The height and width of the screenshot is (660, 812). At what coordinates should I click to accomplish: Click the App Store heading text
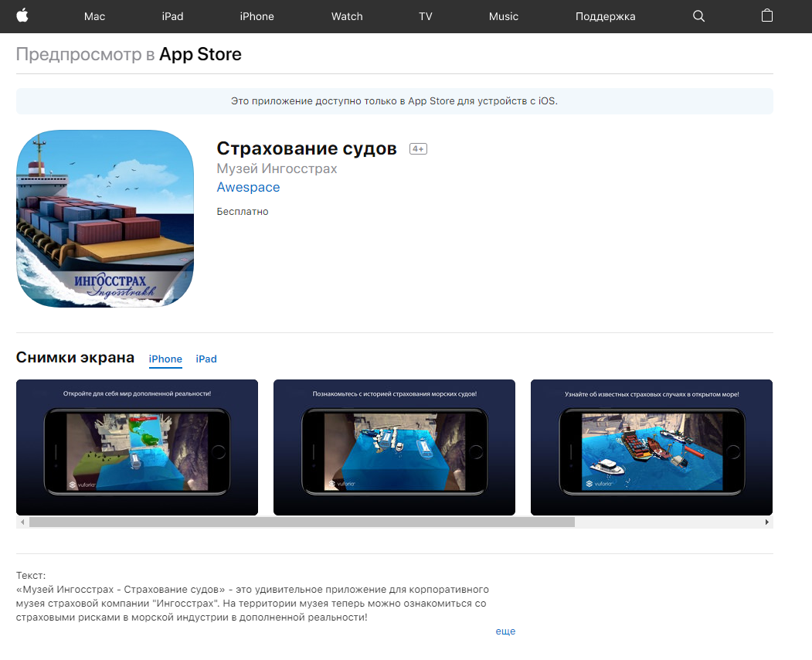(200, 54)
